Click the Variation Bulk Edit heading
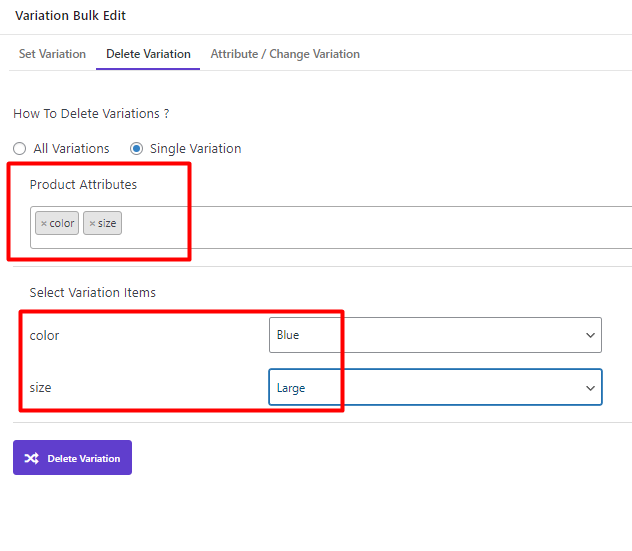The image size is (632, 551). point(71,16)
